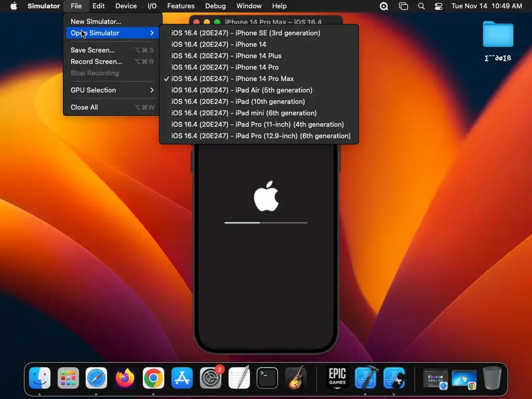Open the Debug menu
The height and width of the screenshot is (399, 532).
(216, 6)
